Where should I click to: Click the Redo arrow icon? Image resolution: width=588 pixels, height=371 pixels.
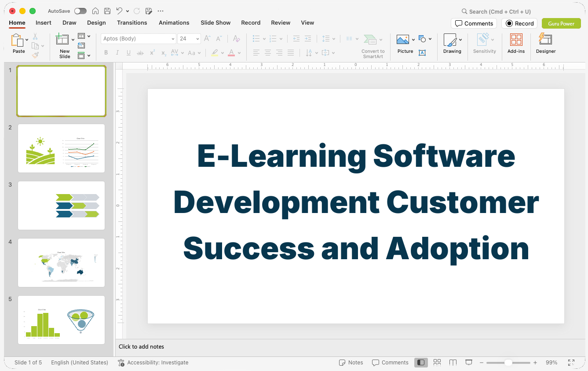pos(136,11)
